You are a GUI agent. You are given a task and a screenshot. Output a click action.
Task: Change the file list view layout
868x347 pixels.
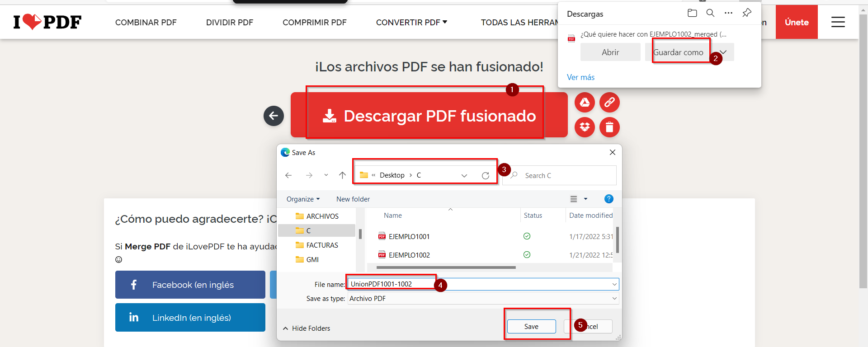pos(574,199)
